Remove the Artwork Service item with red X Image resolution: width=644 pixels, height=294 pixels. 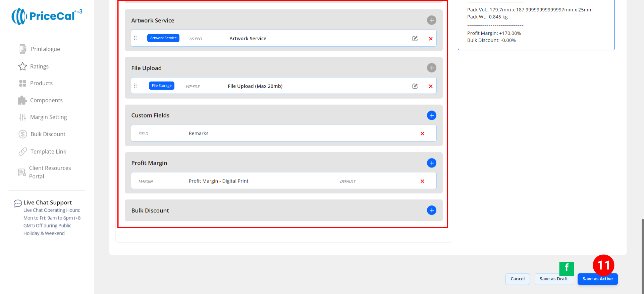coord(431,39)
